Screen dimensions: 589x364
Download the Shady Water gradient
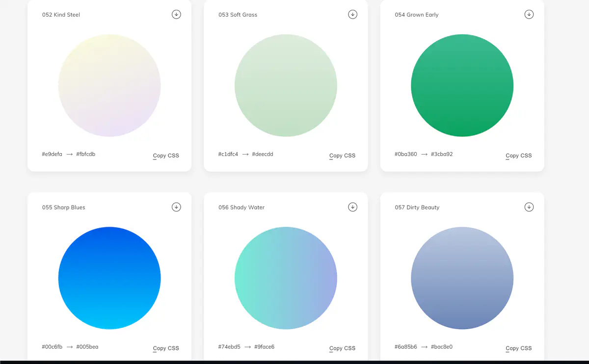point(352,207)
